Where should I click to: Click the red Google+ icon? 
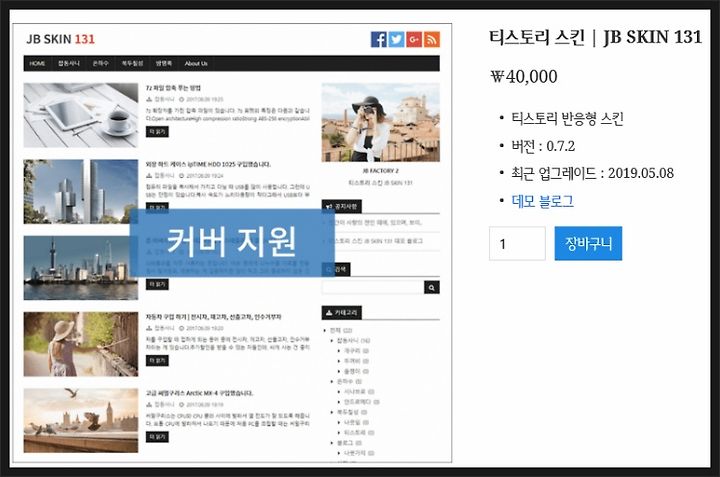coord(414,39)
